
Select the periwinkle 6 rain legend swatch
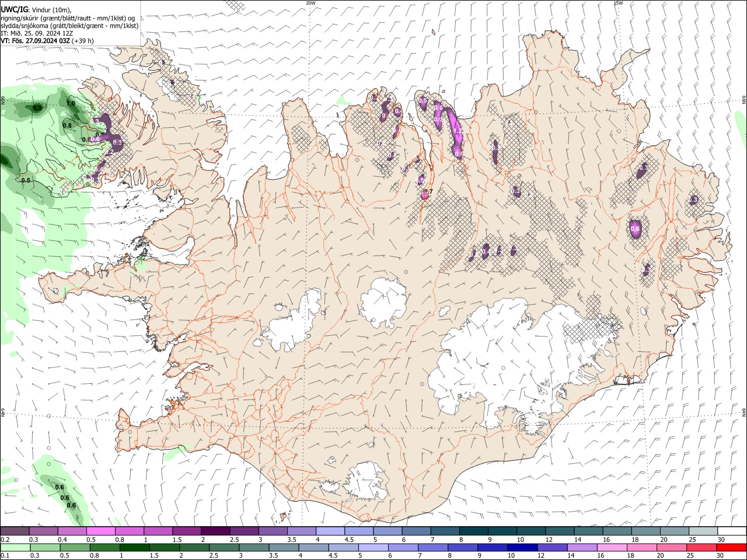pyautogui.click(x=403, y=547)
